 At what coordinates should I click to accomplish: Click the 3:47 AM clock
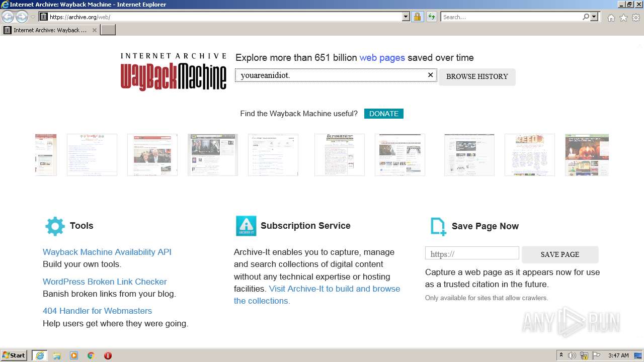[618, 355]
